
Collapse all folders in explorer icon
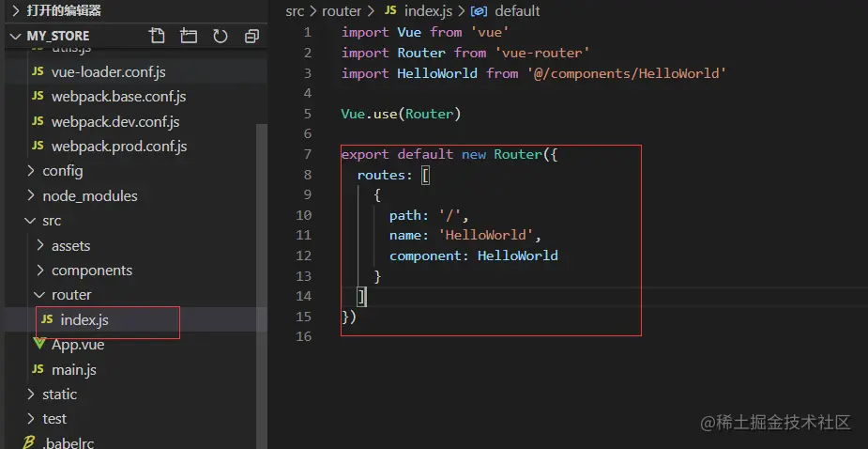[x=251, y=36]
